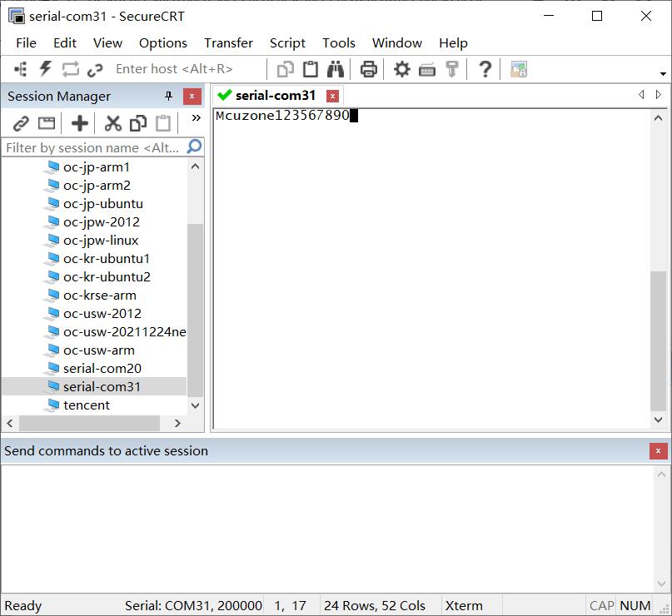
Task: Select the serial-com31 session tab
Action: (x=276, y=95)
